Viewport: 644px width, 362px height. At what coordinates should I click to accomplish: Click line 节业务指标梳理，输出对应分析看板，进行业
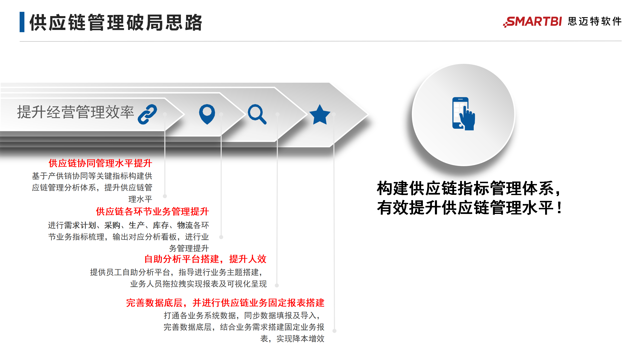[x=129, y=237]
